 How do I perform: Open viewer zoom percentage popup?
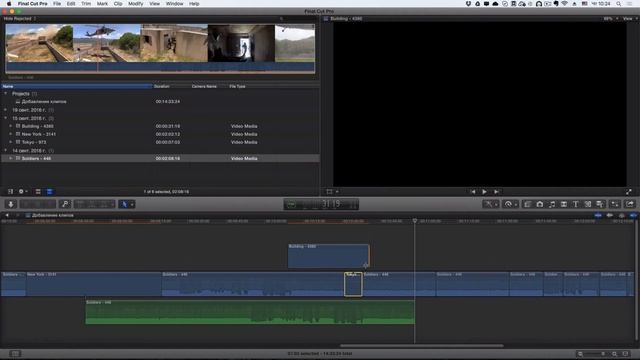(x=610, y=18)
